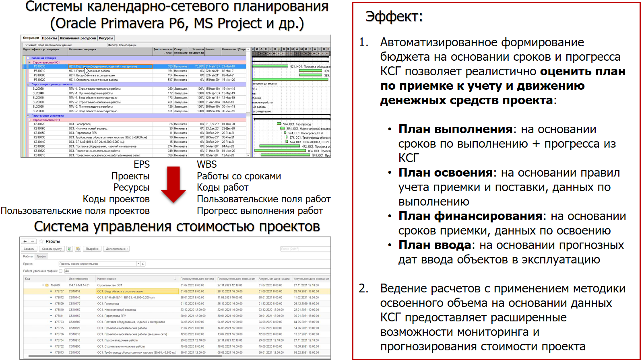Viewport: 644px width, 362px height.
Task: Click the Идентификатор операции column header
Action: pos(45,51)
